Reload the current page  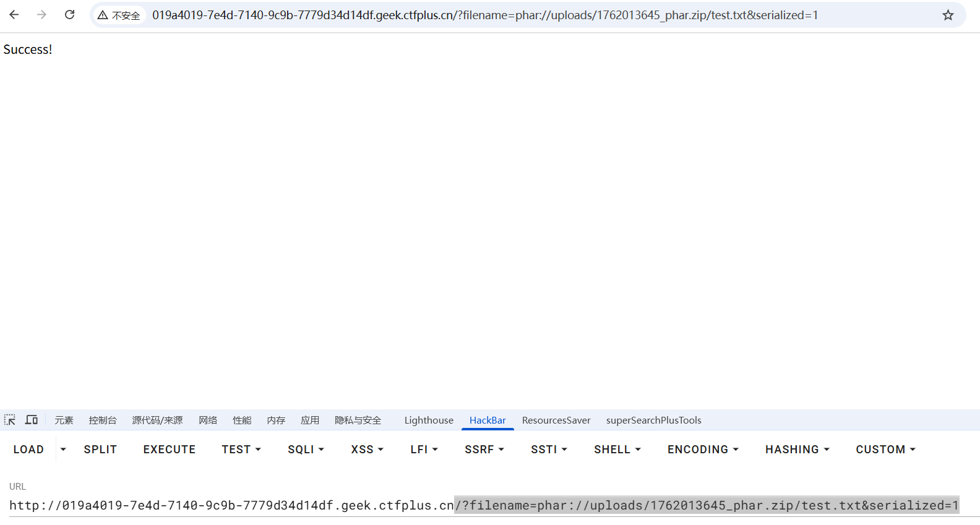click(70, 15)
